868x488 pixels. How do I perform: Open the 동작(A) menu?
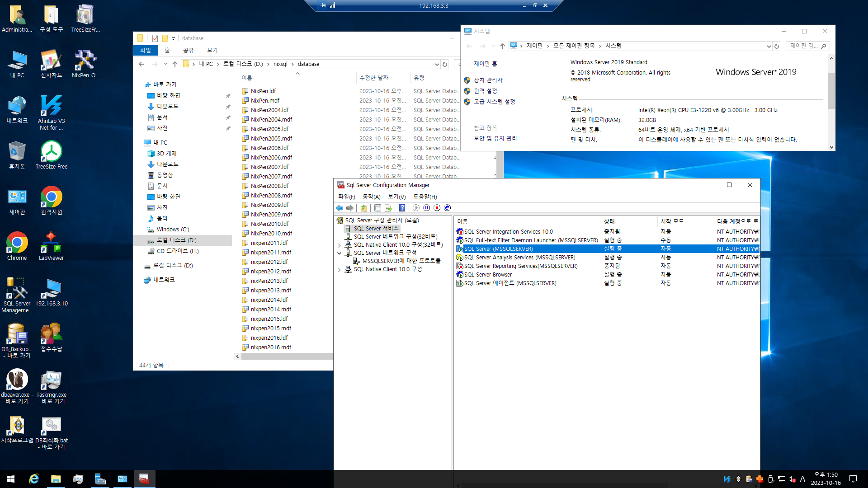tap(372, 197)
